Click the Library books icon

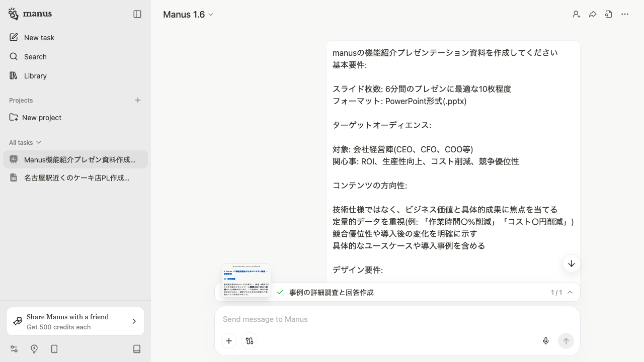coord(14,75)
